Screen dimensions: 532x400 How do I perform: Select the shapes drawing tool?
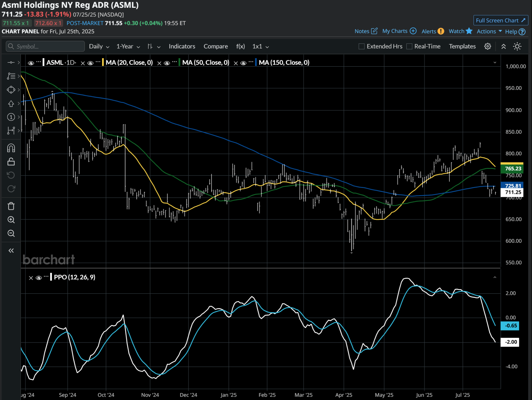[11, 90]
